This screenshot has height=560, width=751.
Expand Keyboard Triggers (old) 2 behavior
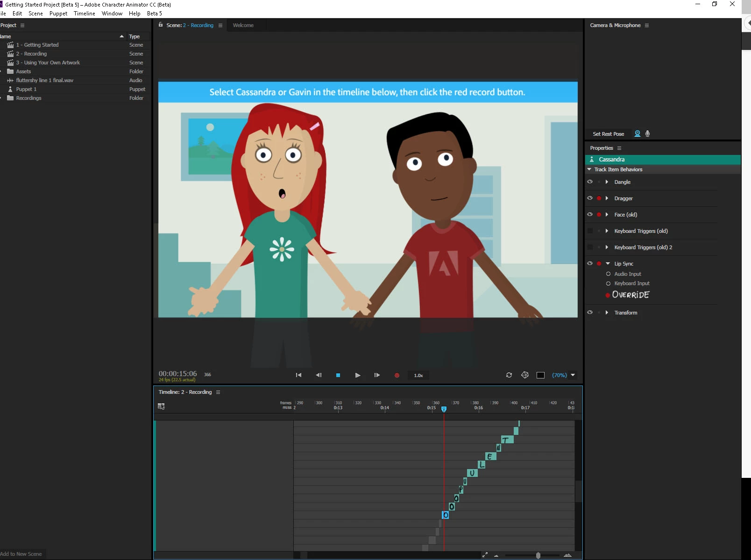coord(607,247)
